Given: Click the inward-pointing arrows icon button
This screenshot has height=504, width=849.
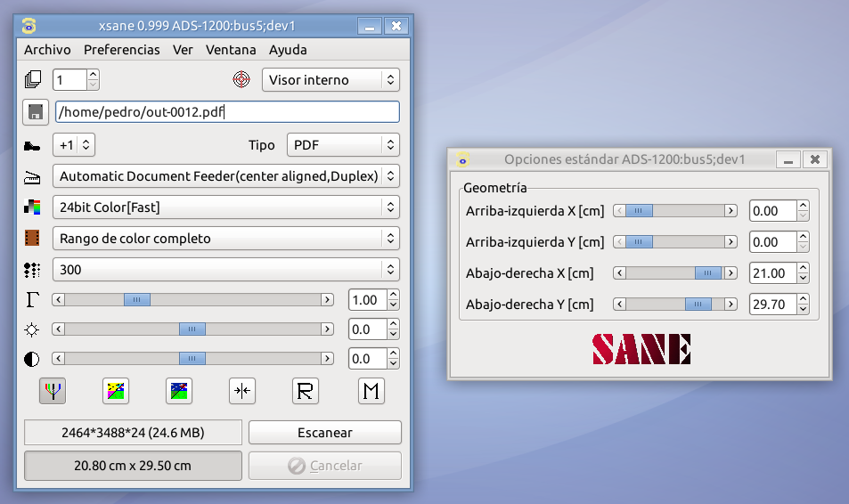Looking at the screenshot, I should click(x=242, y=391).
